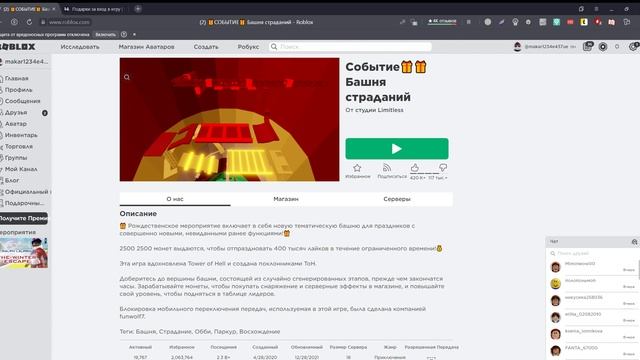Screen dimensions: 640x360
Task: Open the О нас tab
Action: [x=175, y=199]
